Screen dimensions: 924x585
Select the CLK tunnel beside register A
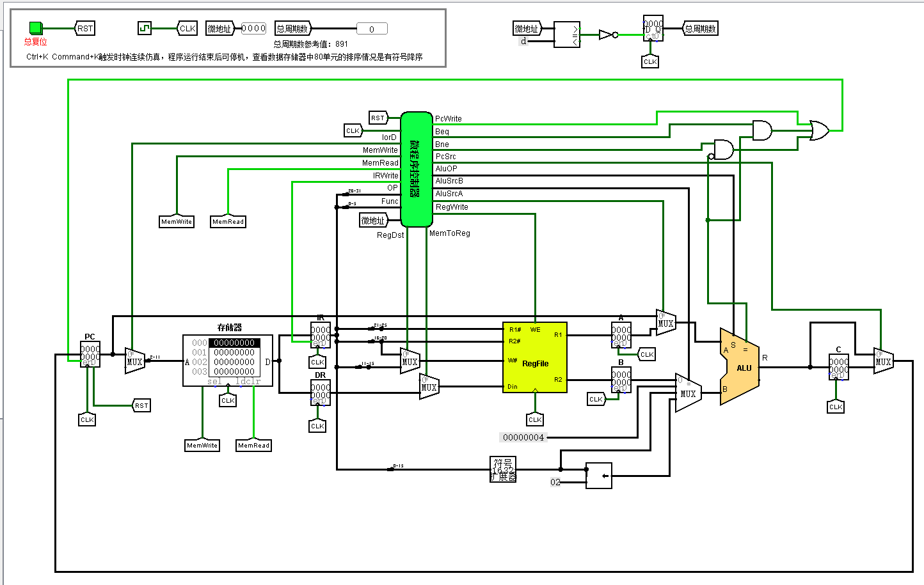[647, 354]
